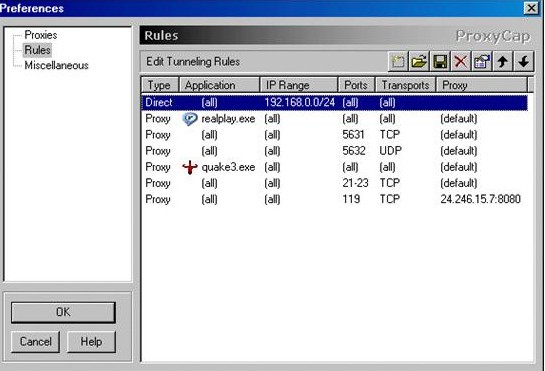Viewport: 545px width, 371px height.
Task: Open Miscellaneous in the preferences tree
Action: [56, 65]
